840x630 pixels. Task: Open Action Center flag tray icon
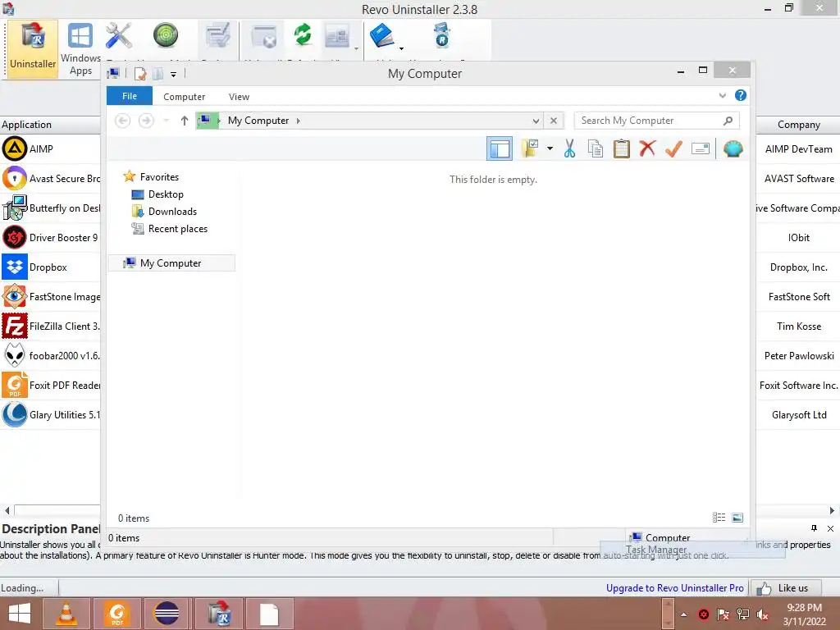724,614
